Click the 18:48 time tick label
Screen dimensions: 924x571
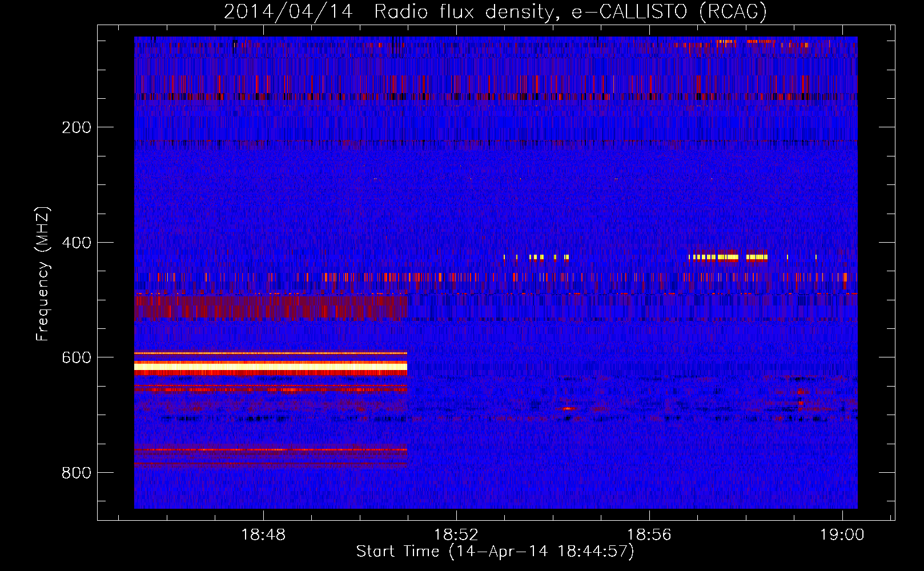263,535
